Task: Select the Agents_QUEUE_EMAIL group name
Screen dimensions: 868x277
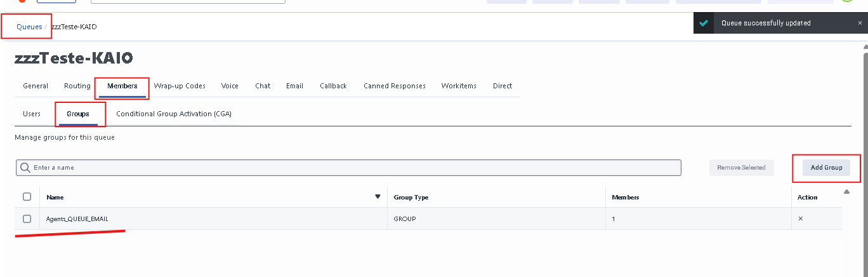Action: [77, 219]
